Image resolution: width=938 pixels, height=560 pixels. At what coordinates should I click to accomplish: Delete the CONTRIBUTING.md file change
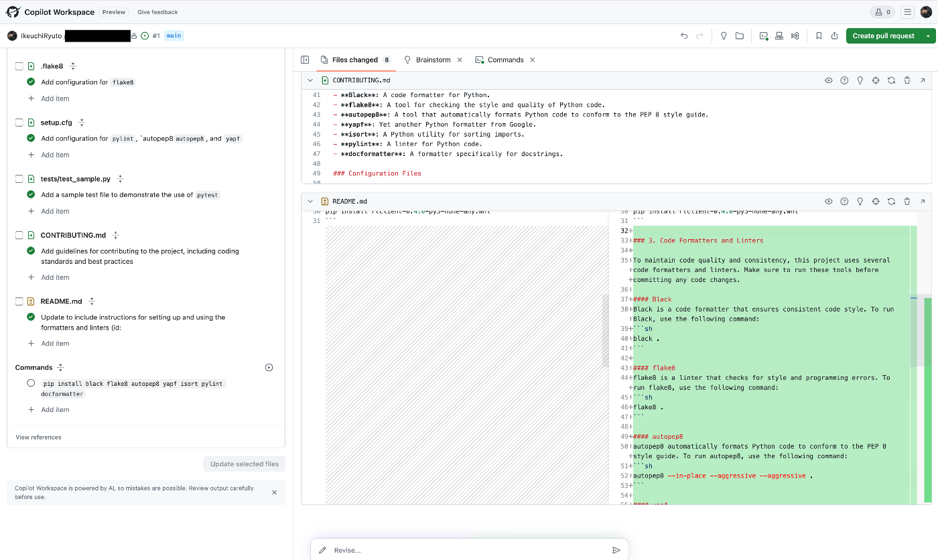click(907, 80)
